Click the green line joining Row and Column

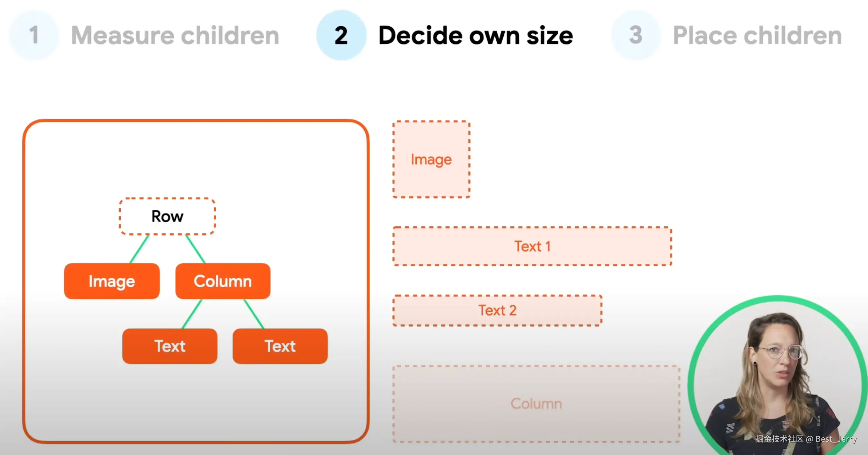coord(195,249)
